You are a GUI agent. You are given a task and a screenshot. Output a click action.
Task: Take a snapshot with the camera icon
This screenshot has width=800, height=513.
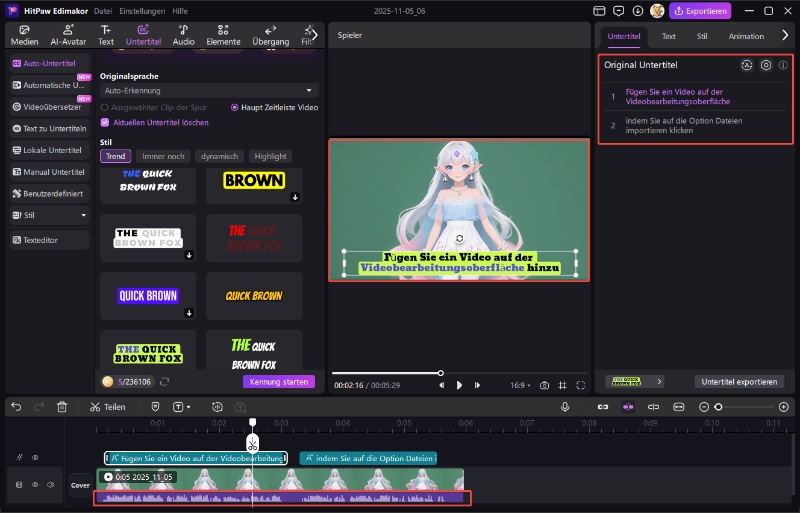[544, 385]
